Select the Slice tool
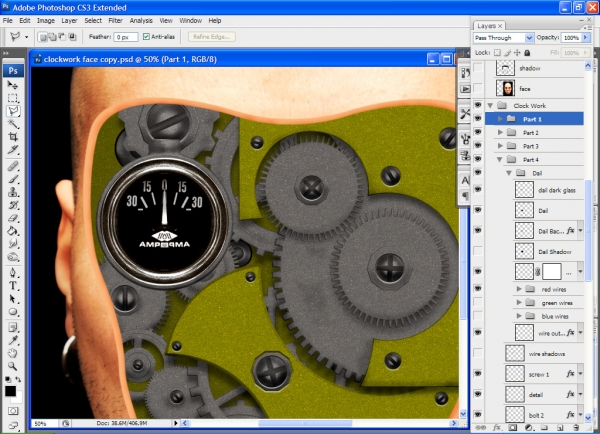 (x=13, y=150)
